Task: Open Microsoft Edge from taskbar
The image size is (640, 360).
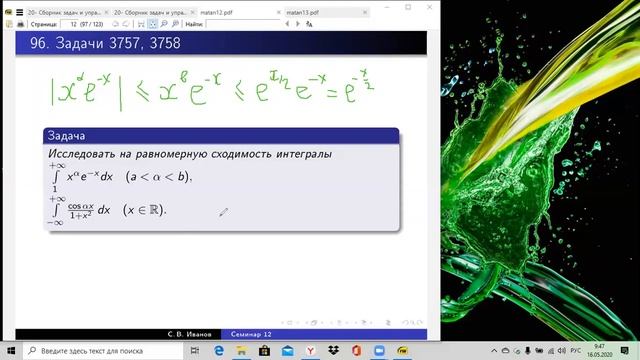Action: (x=219, y=351)
